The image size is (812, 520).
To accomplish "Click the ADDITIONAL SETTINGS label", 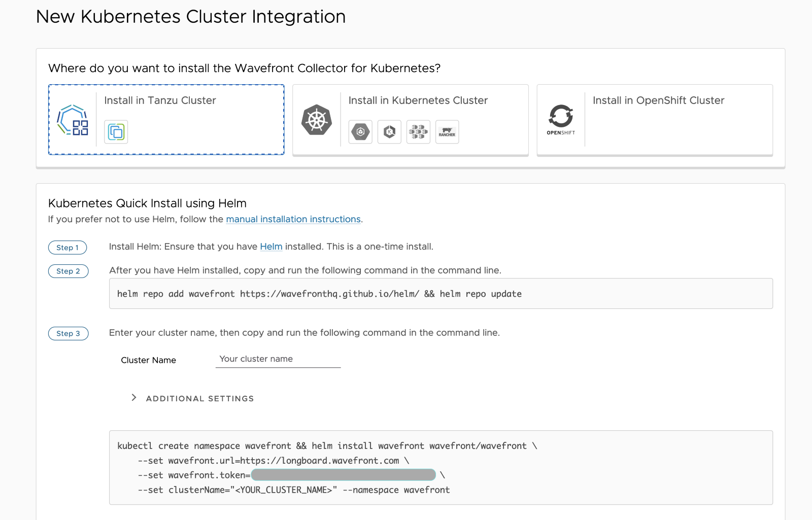I will click(x=200, y=399).
